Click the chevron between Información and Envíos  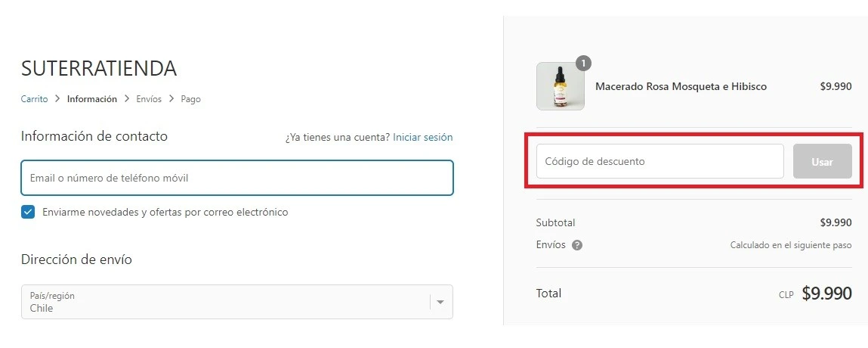127,99
